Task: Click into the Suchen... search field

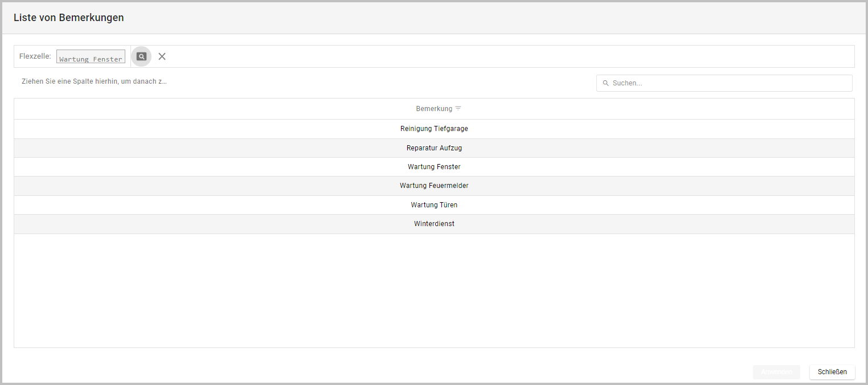Action: pyautogui.click(x=729, y=83)
